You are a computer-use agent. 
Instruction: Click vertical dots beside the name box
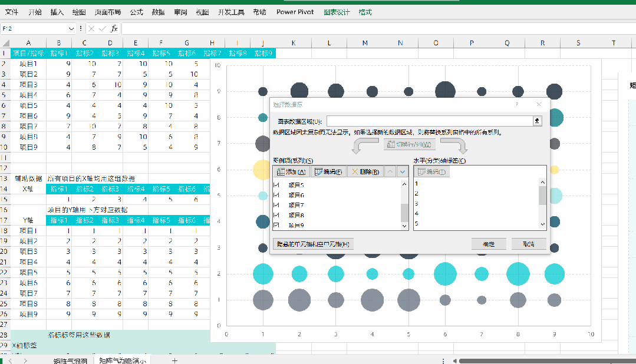81,28
